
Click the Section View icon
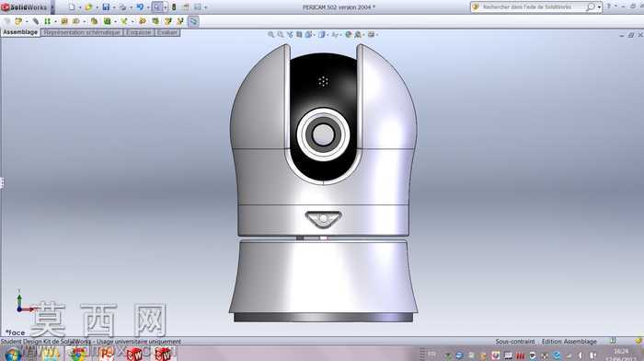(x=299, y=35)
